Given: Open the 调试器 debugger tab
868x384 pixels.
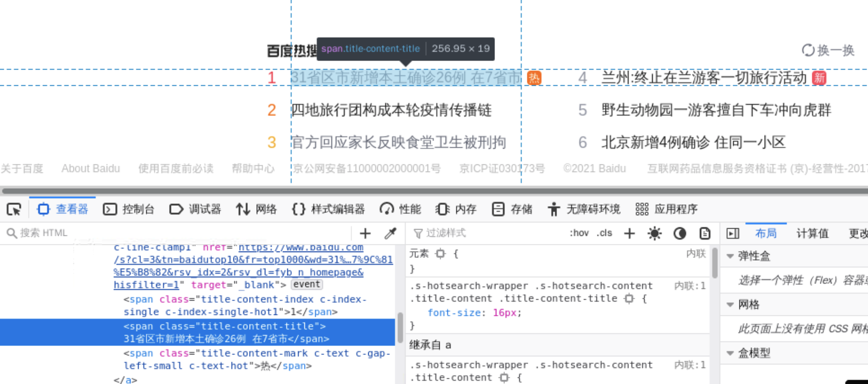Looking at the screenshot, I should click(195, 209).
